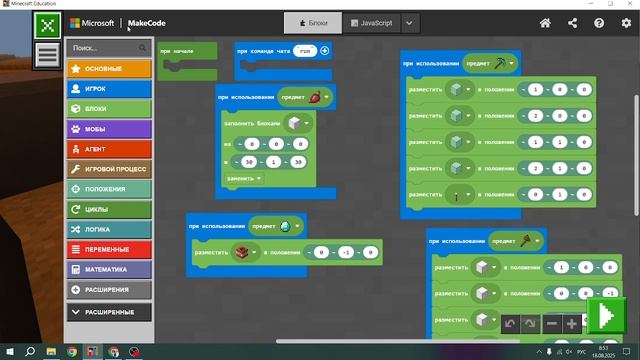Open Windows taskbar search

pyautogui.click(x=30, y=351)
